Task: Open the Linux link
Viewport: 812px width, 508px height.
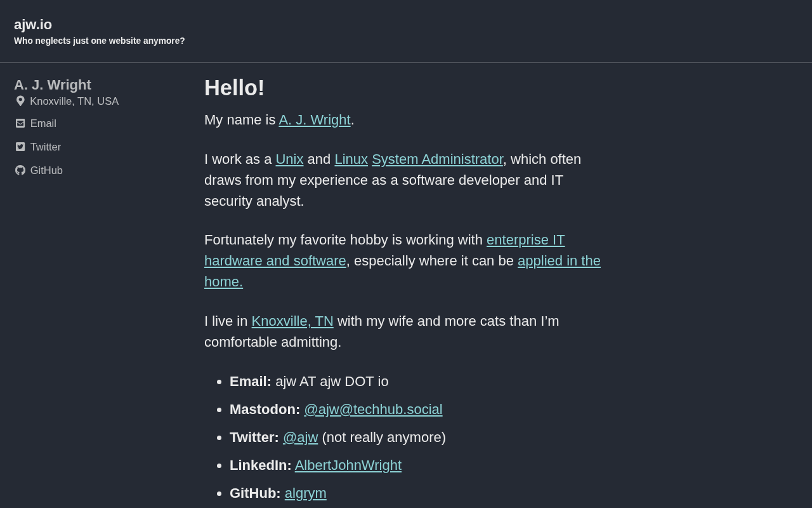Action: tap(351, 159)
